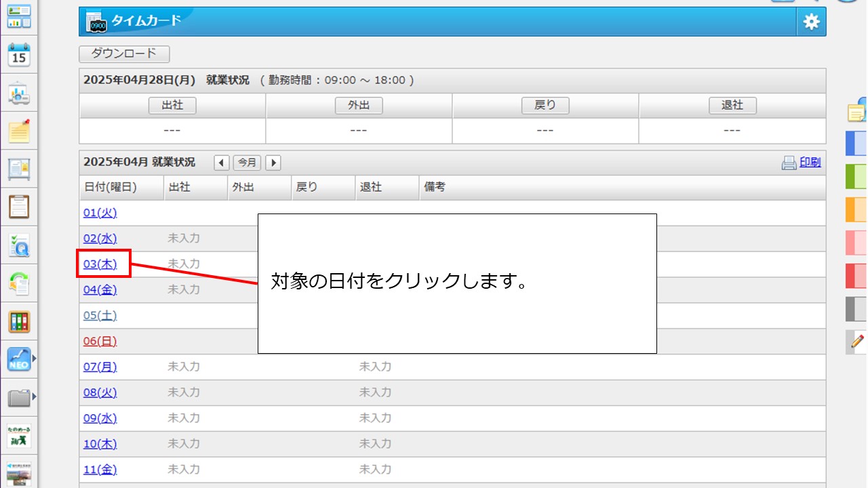Screen dimensions: 868x488
Task: Open the three-binder cabinet icon
Action: coord(19,321)
